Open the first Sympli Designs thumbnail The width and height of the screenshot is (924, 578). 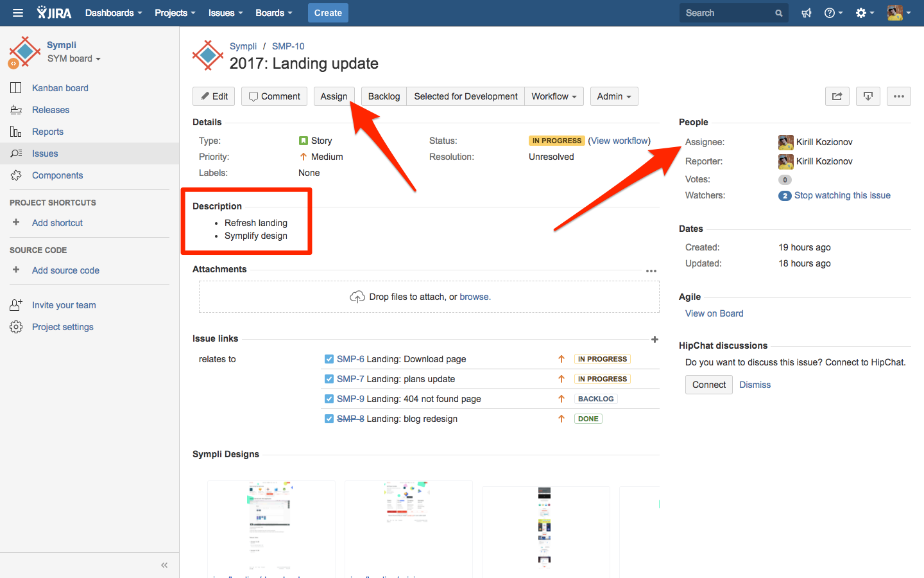pos(271,529)
